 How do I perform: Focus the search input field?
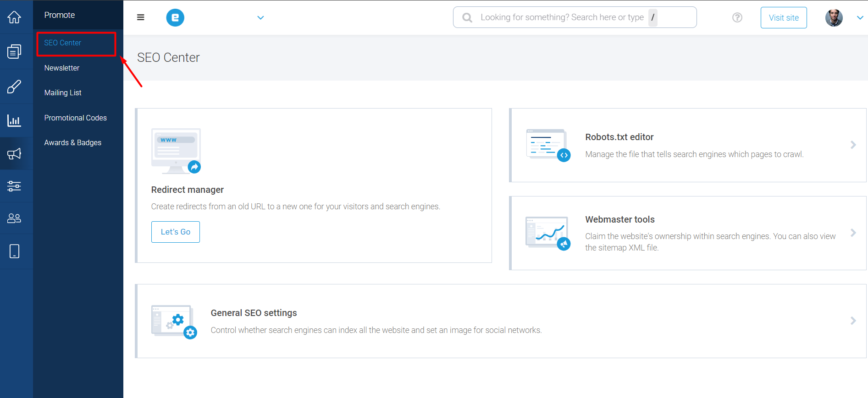pyautogui.click(x=575, y=17)
